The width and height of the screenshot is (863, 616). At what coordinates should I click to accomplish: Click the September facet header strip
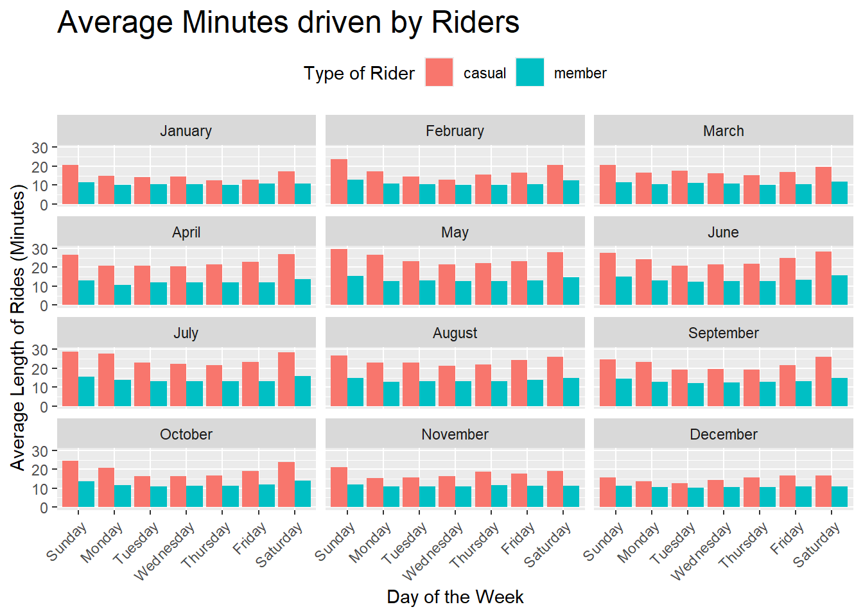tap(723, 333)
